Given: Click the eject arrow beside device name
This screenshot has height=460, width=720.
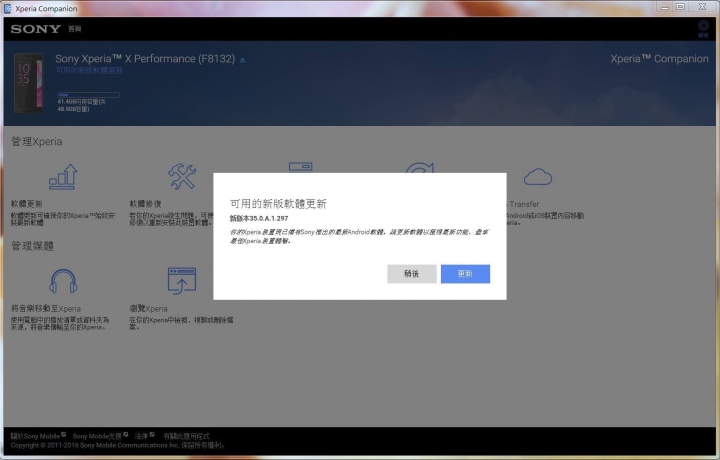Looking at the screenshot, I should coord(242,60).
